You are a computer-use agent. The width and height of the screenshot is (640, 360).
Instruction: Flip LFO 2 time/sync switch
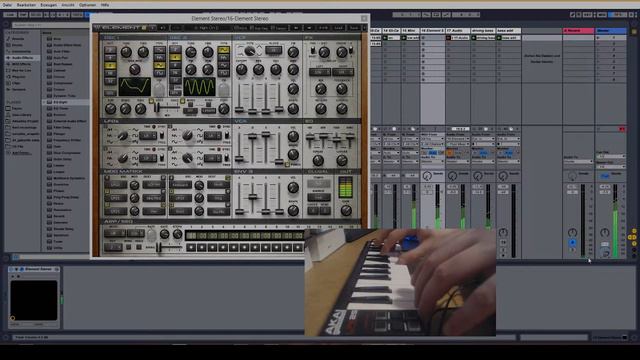pyautogui.click(x=227, y=136)
